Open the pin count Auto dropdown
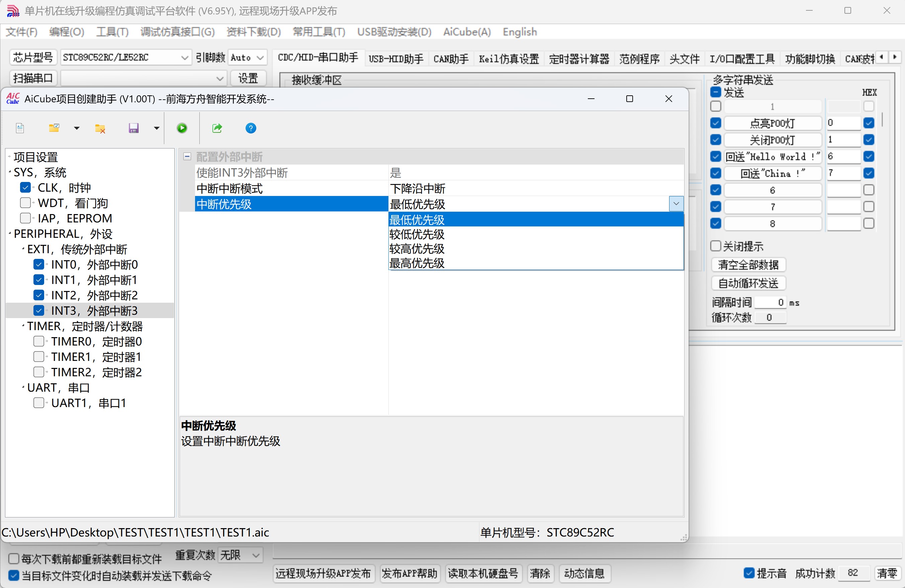 (248, 58)
